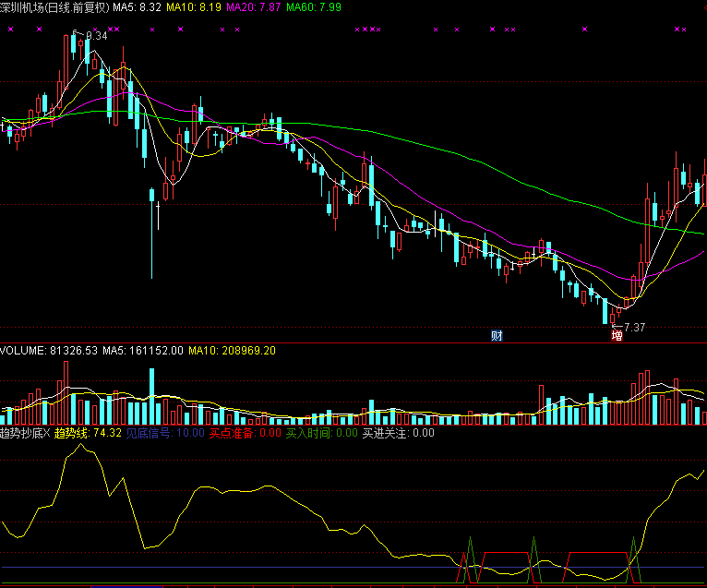
Task: Click the red 买点准备: 0.00 label
Action: pyautogui.click(x=246, y=433)
